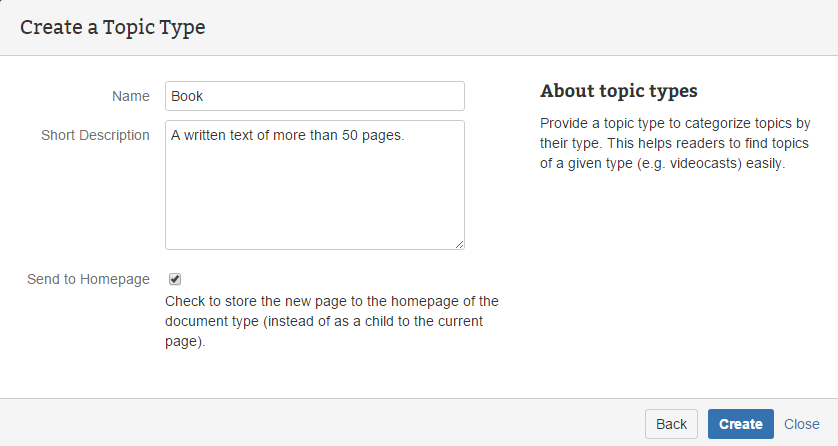Click the 'About topic types' heading
838x446 pixels.
[619, 91]
